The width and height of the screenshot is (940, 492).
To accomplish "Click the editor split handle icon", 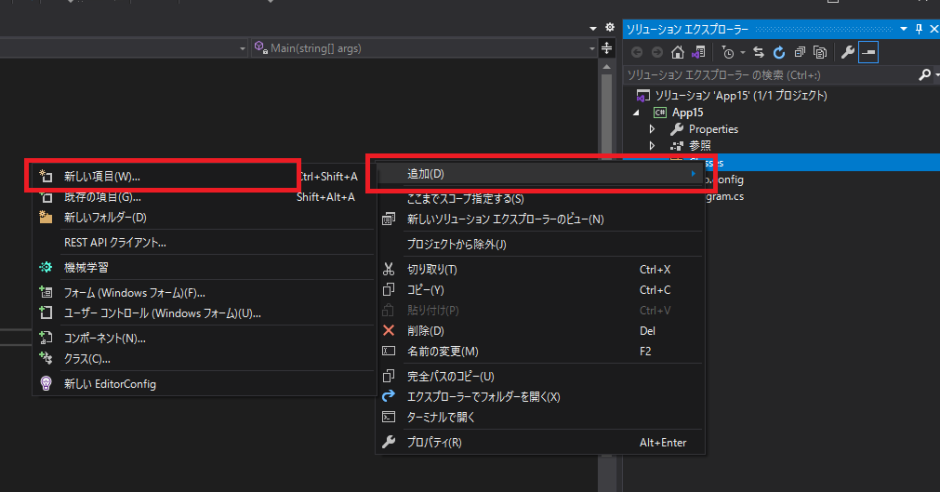I will pos(607,48).
